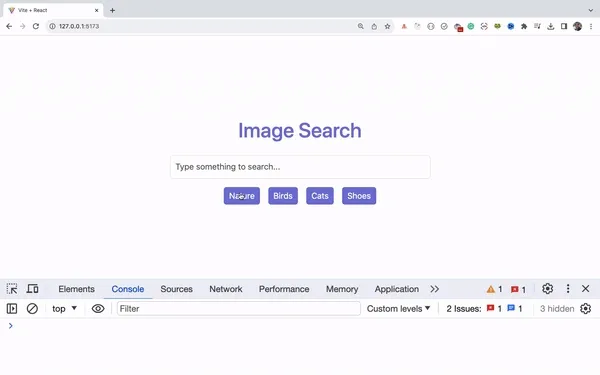This screenshot has height=375, width=600.
Task: Open the browser downloads icon
Action: point(551,26)
